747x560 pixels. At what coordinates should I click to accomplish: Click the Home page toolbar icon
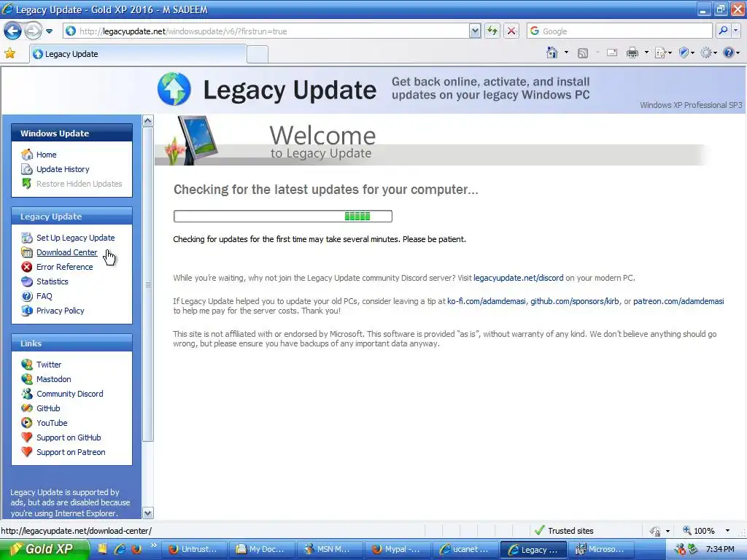(x=552, y=52)
